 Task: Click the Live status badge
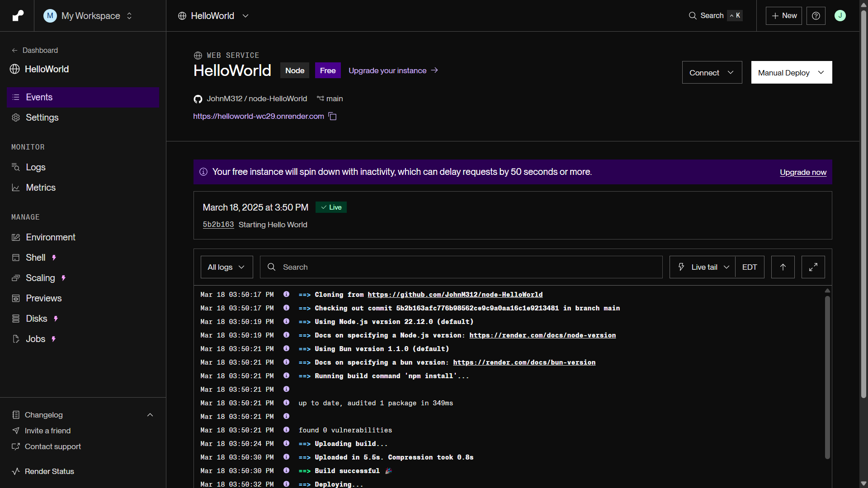(331, 207)
